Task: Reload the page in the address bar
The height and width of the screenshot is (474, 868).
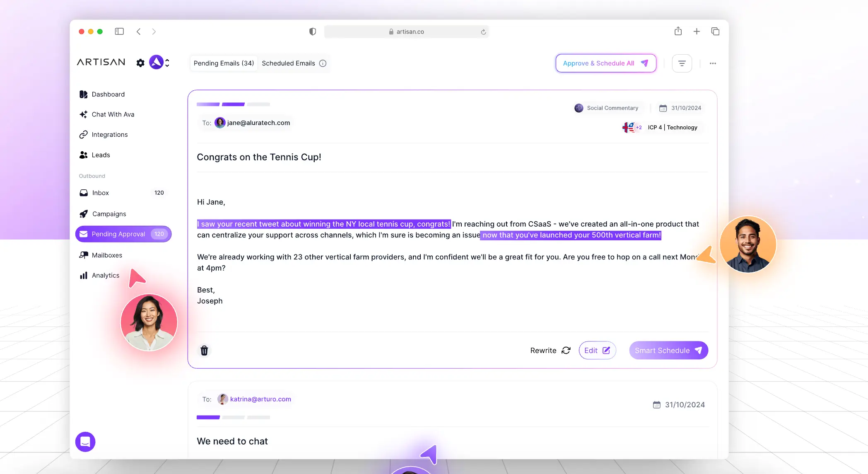Action: (483, 32)
